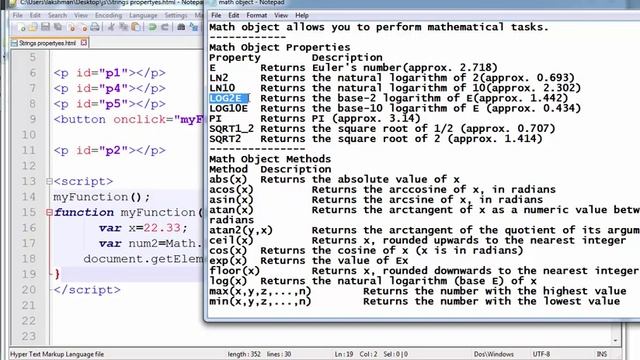Click the Copy icon in Notepad++ toolbar
Image resolution: width=640 pixels, height=360 pixels.
click(123, 27)
